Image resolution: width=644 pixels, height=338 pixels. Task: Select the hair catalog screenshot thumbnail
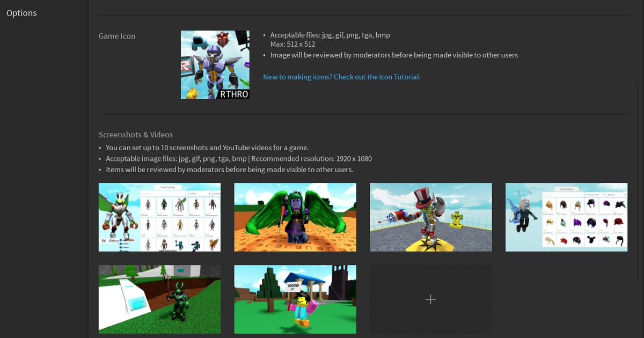[x=567, y=217]
